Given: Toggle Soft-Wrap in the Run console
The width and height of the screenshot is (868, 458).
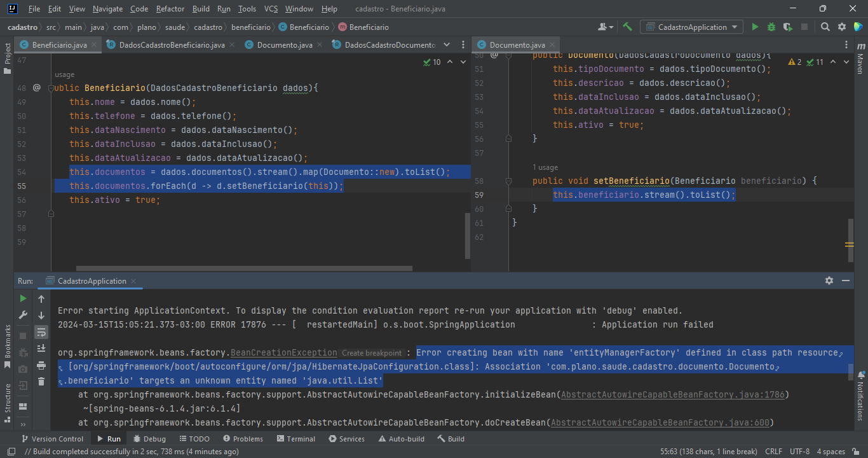Looking at the screenshot, I should 41,331.
